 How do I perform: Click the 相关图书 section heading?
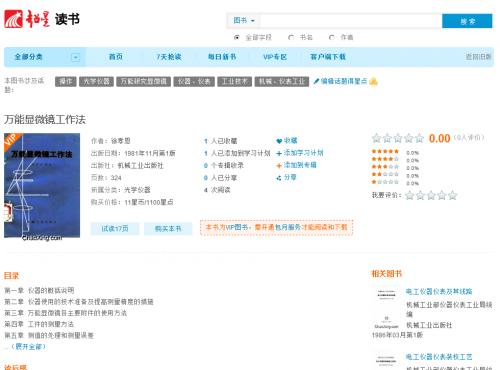387,274
